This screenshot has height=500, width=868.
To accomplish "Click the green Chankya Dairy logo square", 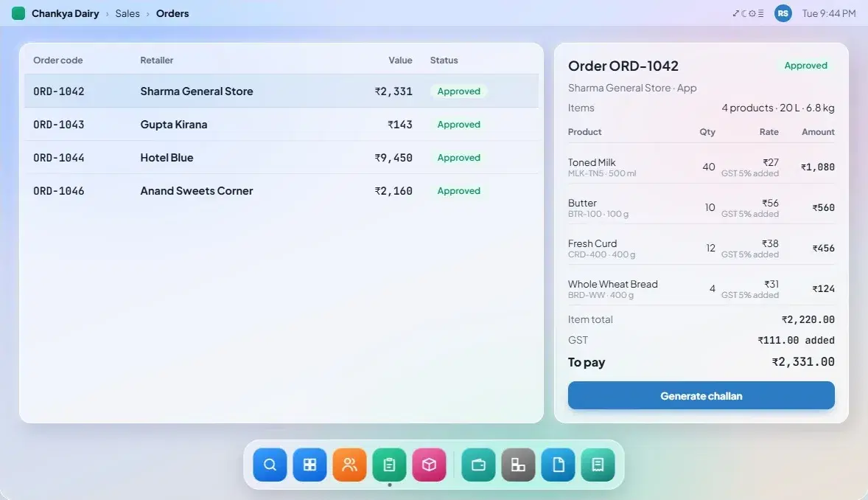I will point(18,13).
